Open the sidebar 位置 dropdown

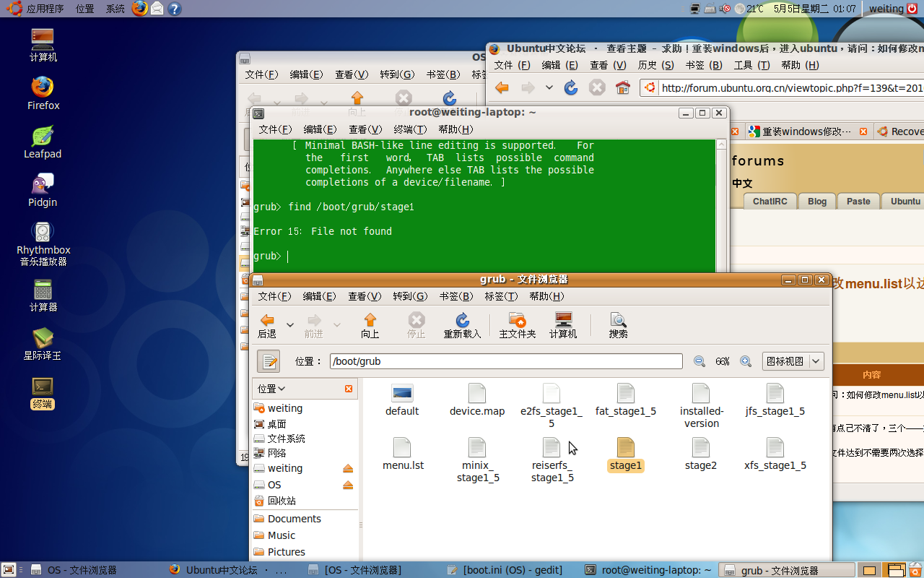click(x=272, y=389)
